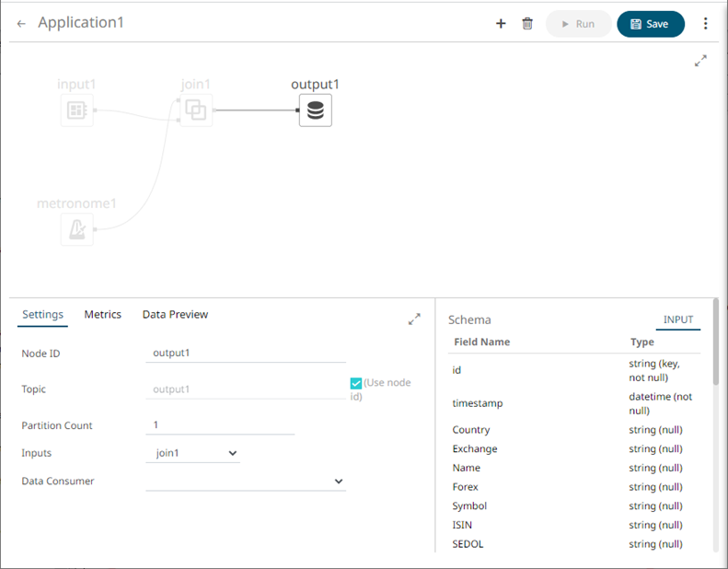Select the INPUT schema tab

[678, 320]
